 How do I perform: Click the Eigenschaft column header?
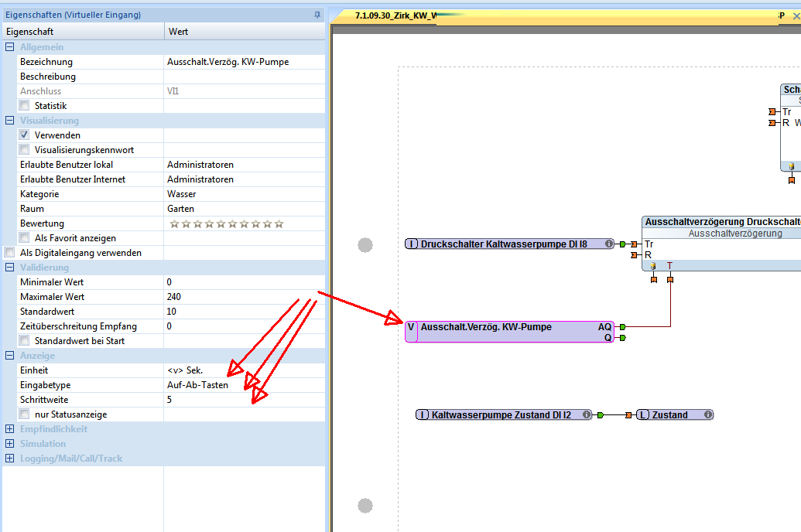tap(83, 31)
